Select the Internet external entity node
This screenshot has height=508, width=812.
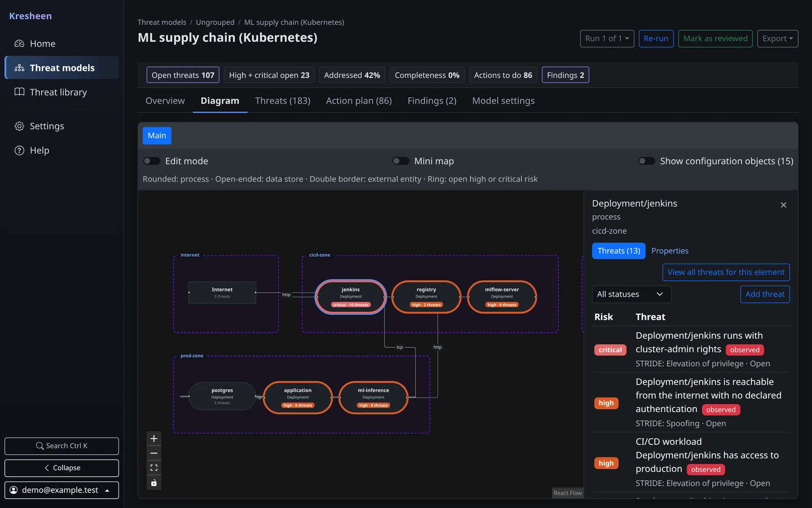(x=222, y=293)
